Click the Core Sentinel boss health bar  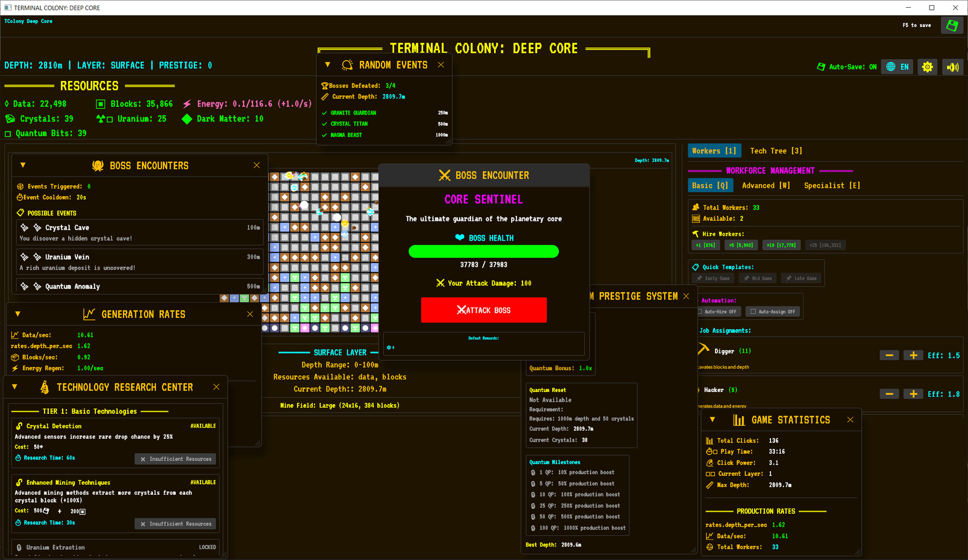[x=483, y=251]
